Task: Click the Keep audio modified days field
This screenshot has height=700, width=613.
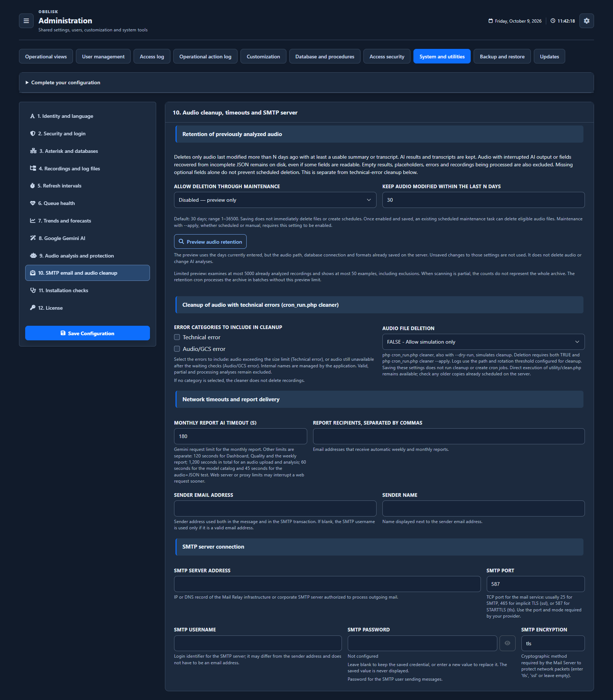Action: tap(483, 200)
